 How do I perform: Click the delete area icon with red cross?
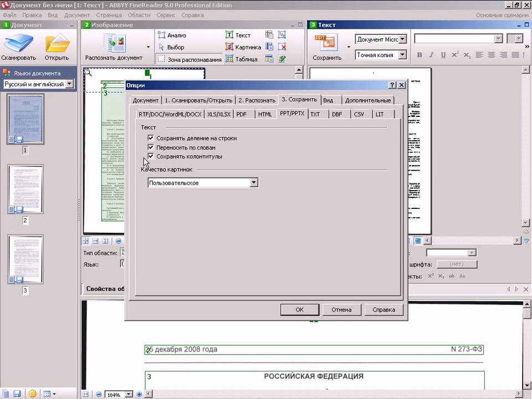point(282,47)
